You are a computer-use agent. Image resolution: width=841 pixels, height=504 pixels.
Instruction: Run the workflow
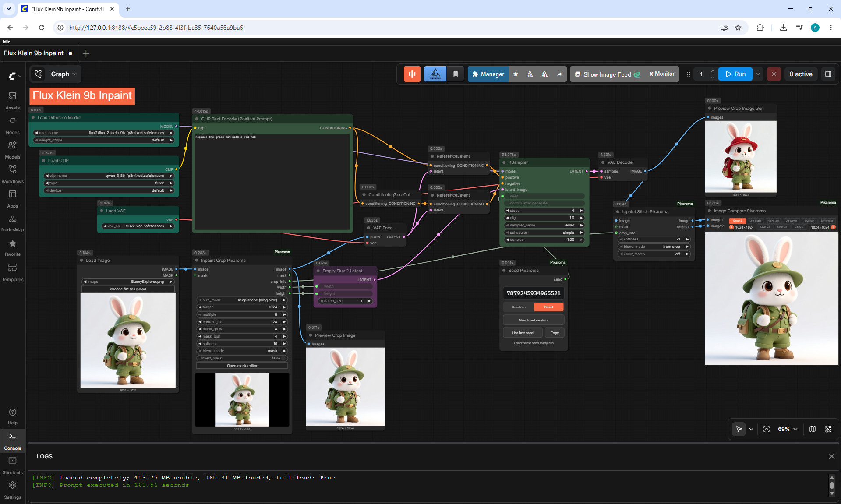(x=735, y=74)
